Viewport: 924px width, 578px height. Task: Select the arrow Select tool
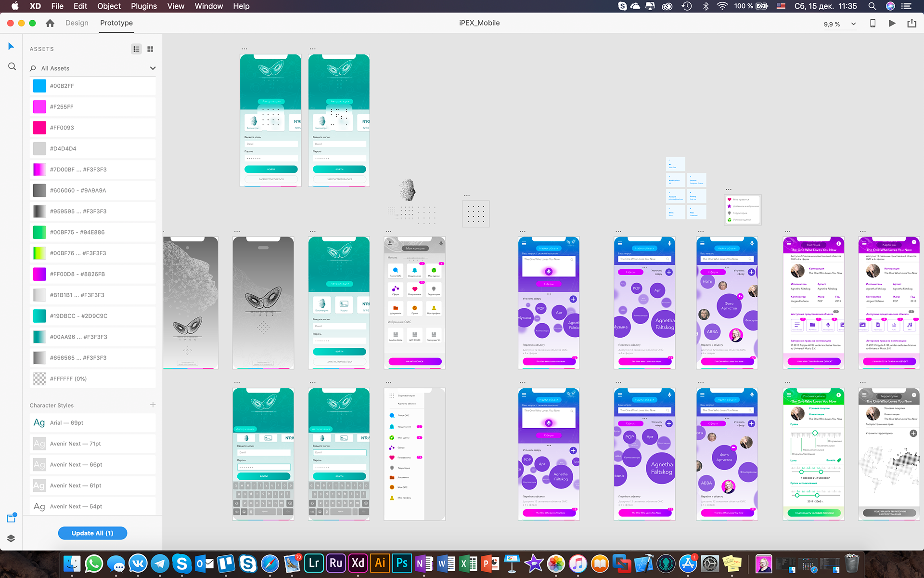coord(11,46)
